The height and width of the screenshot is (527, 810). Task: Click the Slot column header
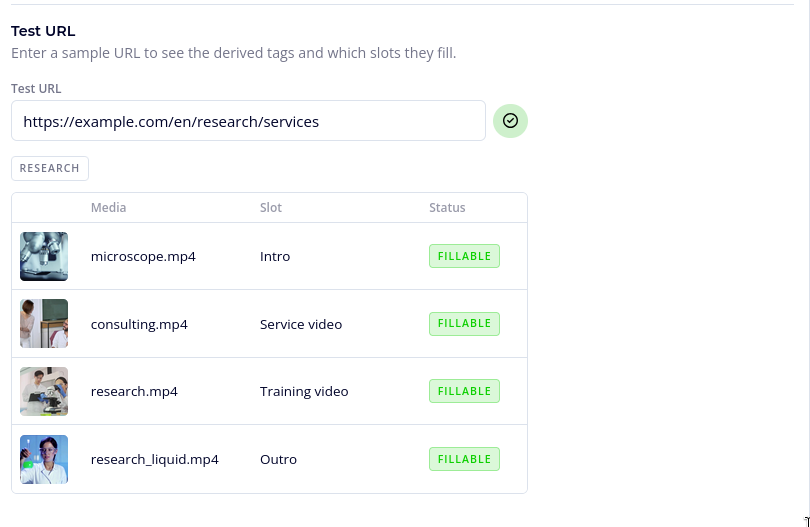(x=271, y=208)
